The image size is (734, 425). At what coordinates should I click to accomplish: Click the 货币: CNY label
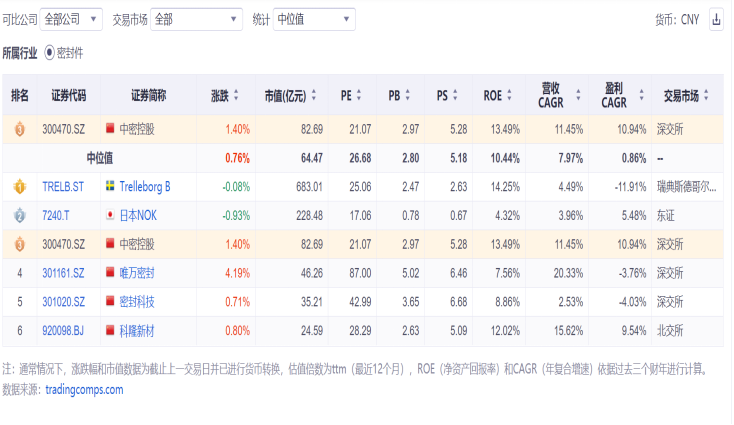677,20
